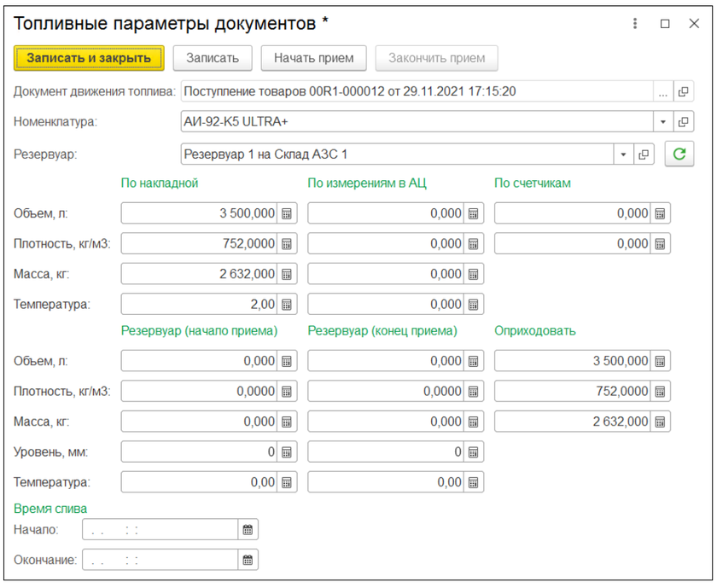Open calculator for Плотность по счетчикам
This screenshot has height=588, width=717.
660,244
